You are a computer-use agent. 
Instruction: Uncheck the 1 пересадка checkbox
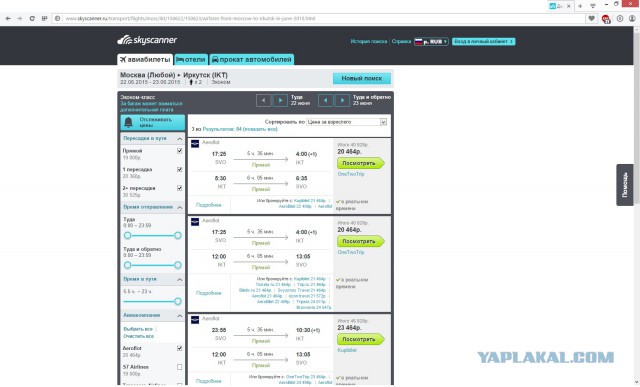(x=180, y=169)
